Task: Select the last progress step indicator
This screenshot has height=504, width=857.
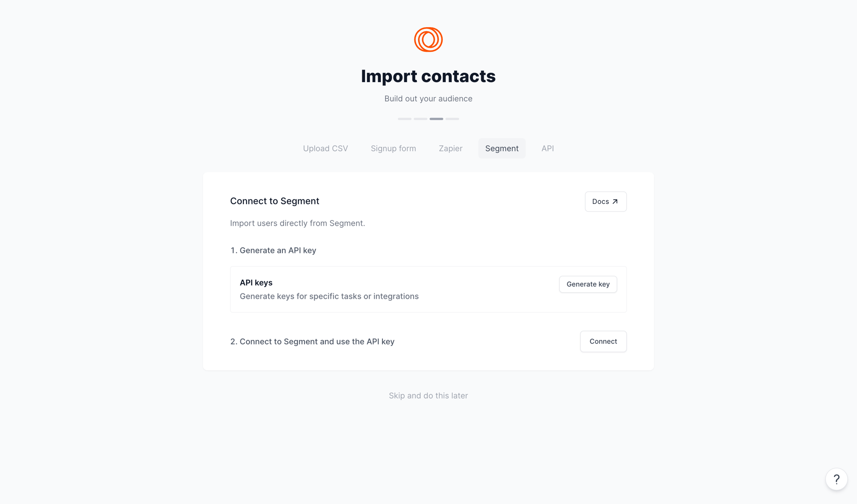Action: click(452, 119)
